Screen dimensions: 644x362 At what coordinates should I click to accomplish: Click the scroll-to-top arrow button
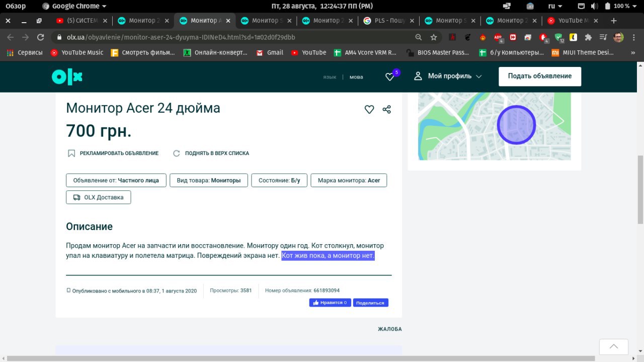point(614,347)
